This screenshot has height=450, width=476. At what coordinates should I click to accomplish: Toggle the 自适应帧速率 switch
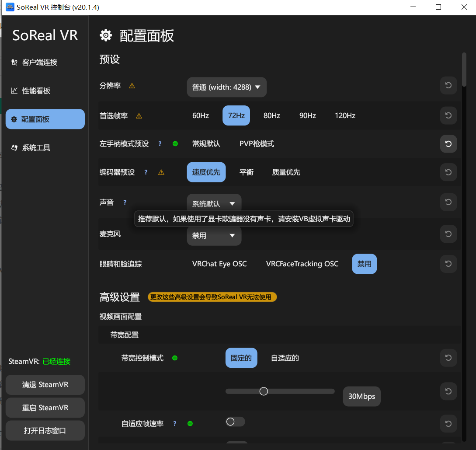tap(235, 422)
